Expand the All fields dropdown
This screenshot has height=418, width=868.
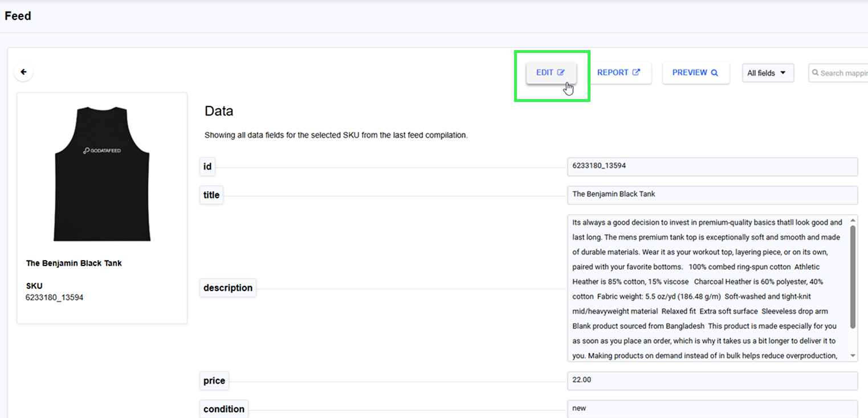767,73
